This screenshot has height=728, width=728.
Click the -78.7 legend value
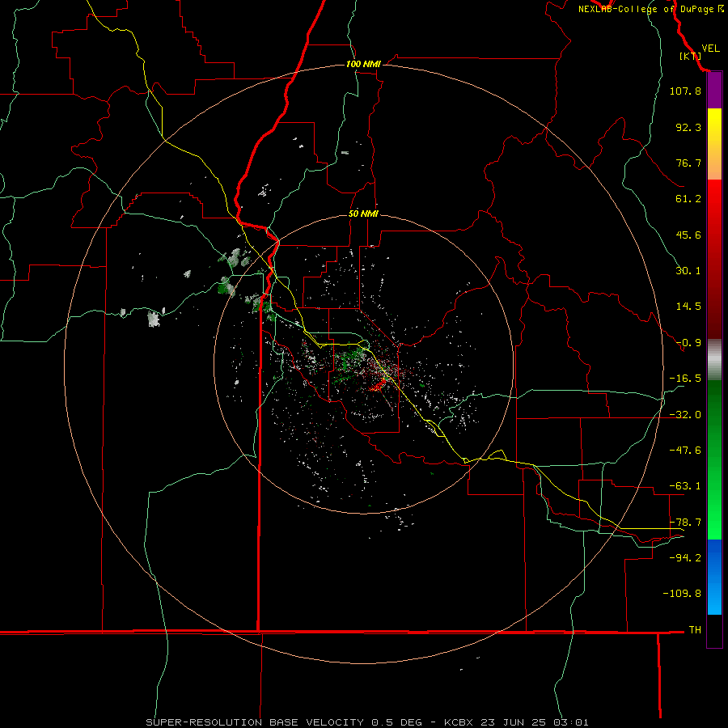tap(685, 523)
